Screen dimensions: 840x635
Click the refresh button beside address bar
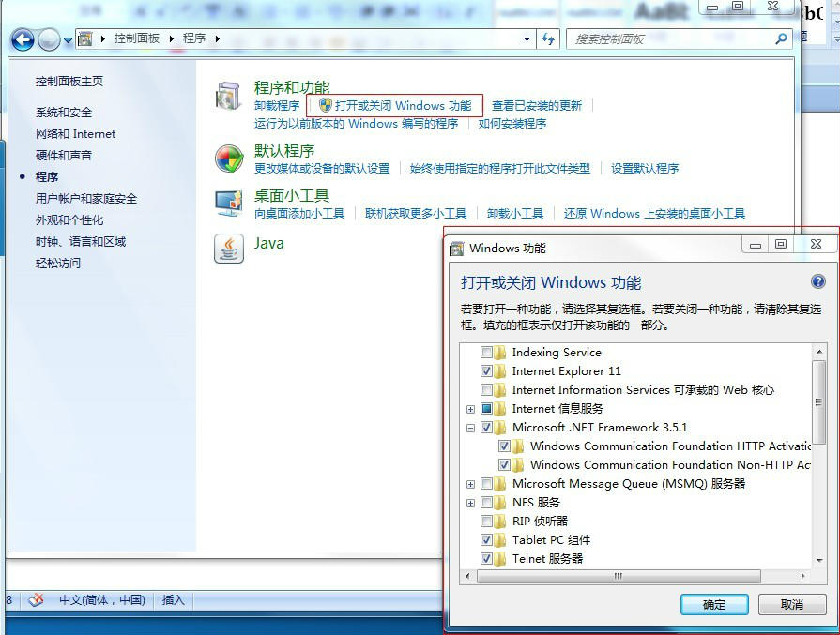(x=548, y=39)
